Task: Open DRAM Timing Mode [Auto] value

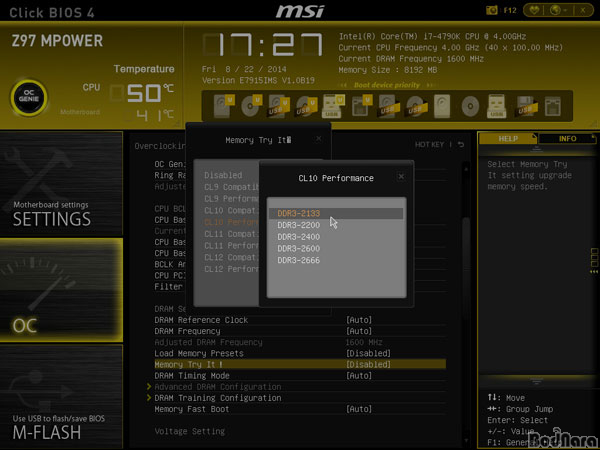Action: pos(359,376)
